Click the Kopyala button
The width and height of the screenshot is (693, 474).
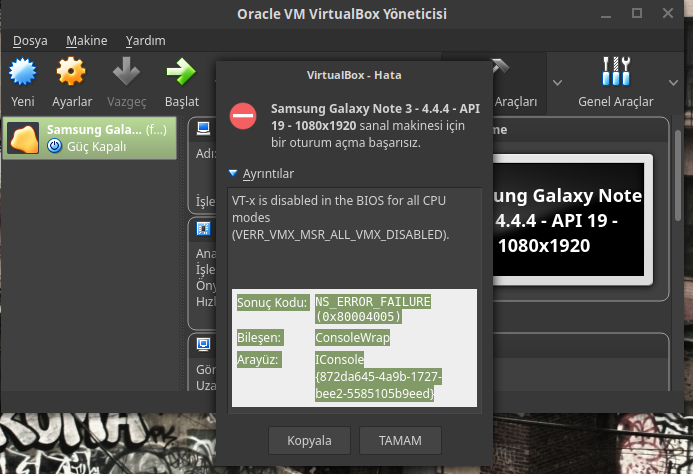309,440
